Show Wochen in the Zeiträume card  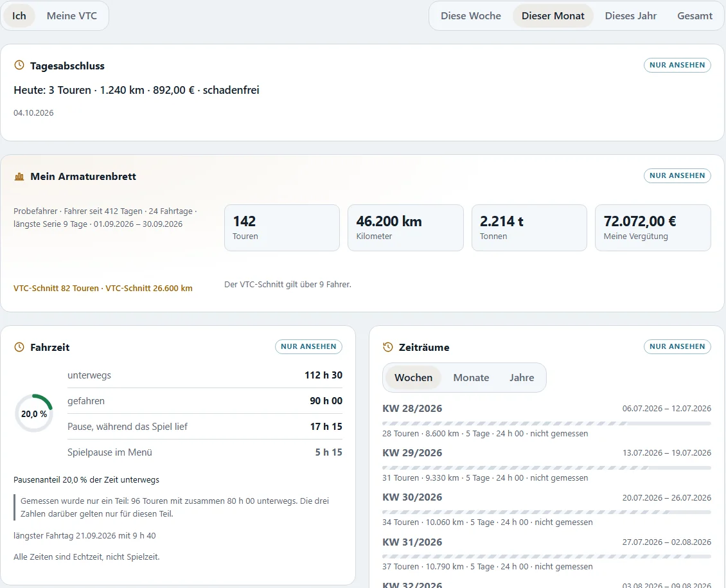click(414, 378)
